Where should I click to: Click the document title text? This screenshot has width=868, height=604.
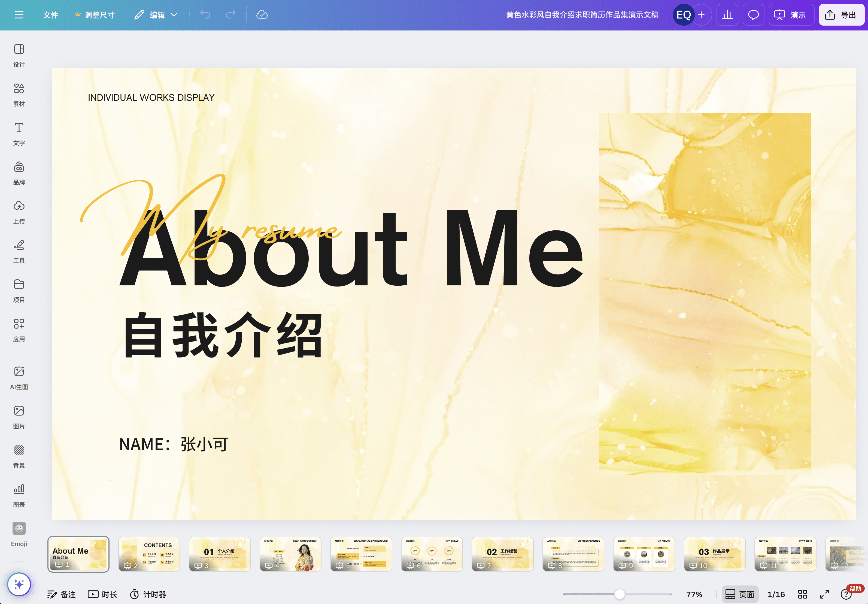coord(582,15)
